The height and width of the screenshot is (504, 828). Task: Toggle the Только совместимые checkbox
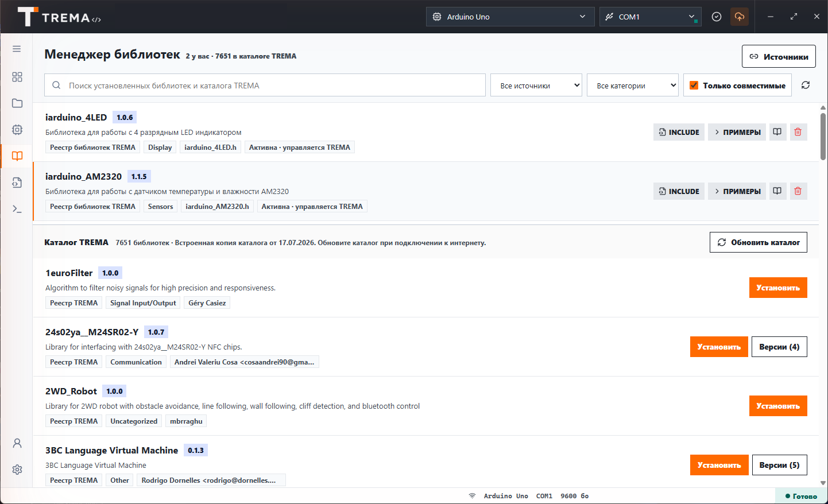point(694,85)
